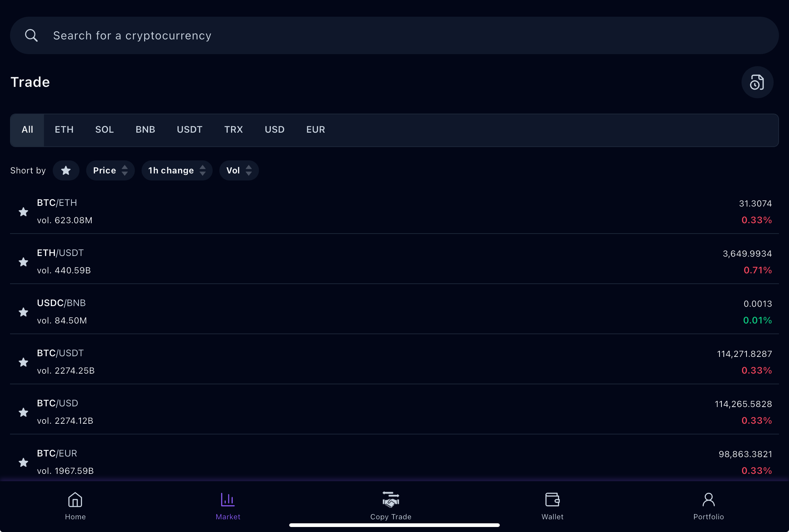Open the order history icon

click(757, 83)
